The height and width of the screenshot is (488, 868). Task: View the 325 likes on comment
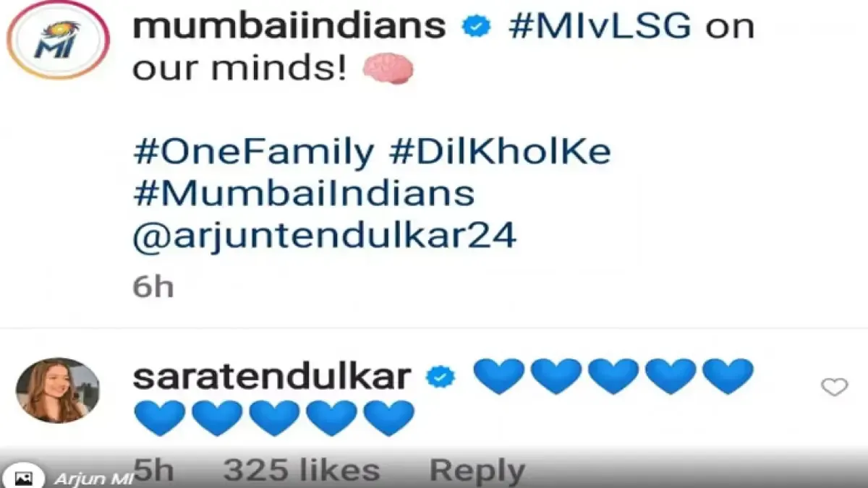[x=301, y=471]
